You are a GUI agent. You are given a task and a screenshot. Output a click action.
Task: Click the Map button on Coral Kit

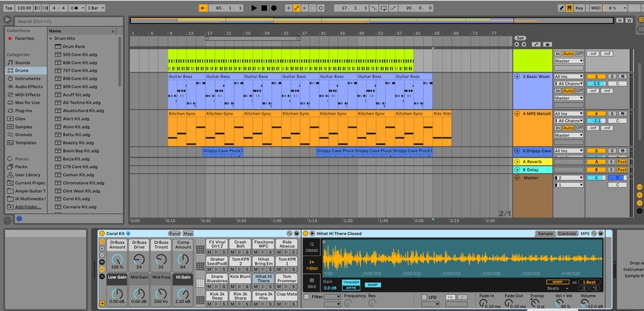(188, 233)
